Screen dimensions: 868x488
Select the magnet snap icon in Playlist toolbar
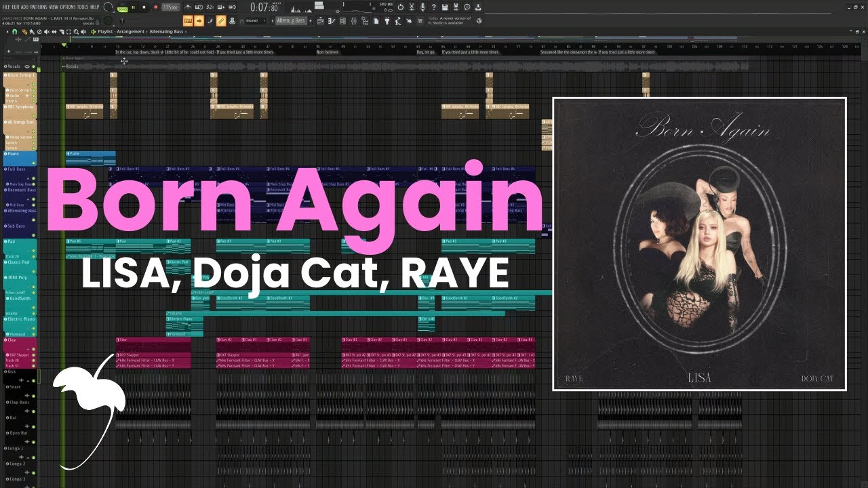pos(15,31)
